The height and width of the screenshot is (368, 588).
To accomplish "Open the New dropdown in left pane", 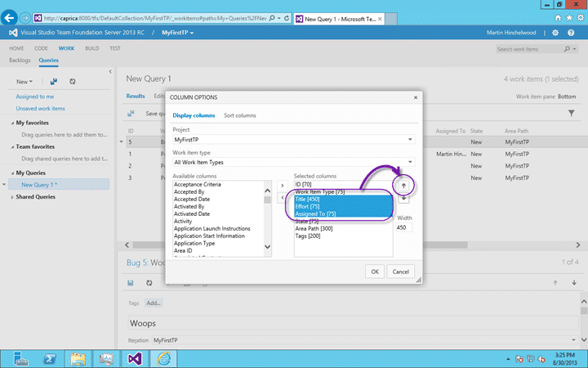I will 24,82.
